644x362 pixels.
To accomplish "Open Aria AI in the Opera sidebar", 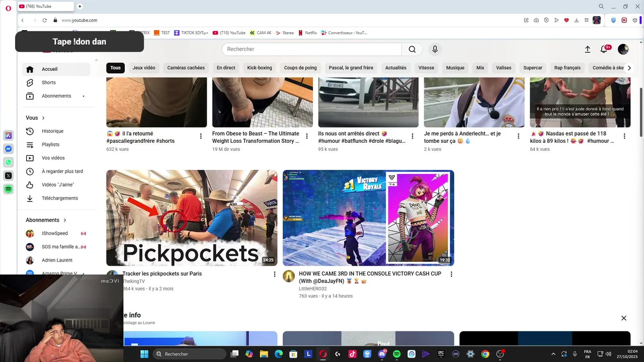I will pos(9,135).
